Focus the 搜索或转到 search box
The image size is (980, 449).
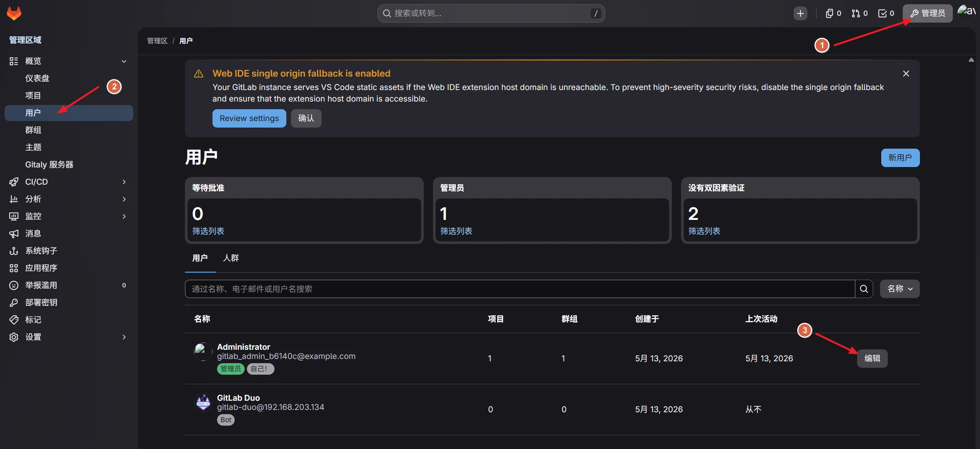click(491, 13)
